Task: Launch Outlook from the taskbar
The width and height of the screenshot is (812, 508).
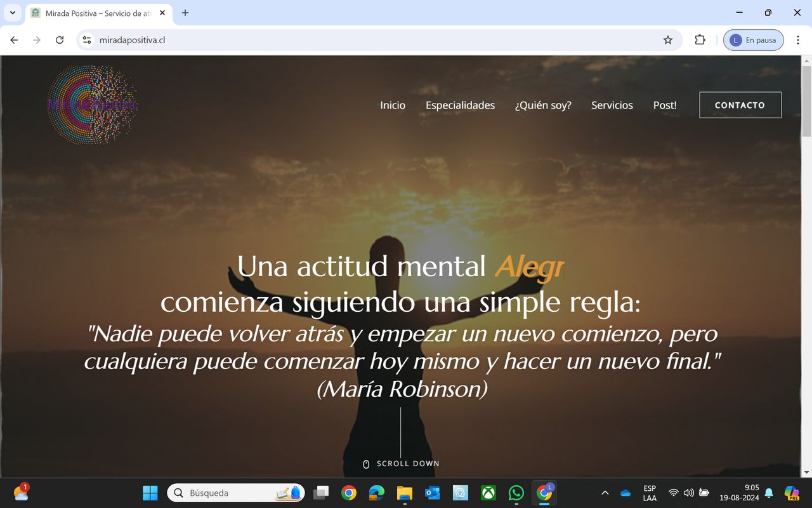Action: pos(433,493)
